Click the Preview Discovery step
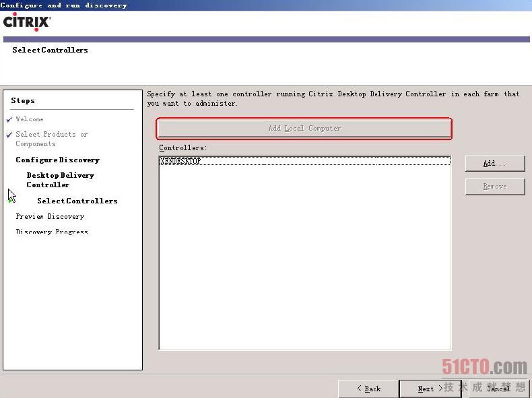Viewport: 532px width, 398px height. pos(50,216)
